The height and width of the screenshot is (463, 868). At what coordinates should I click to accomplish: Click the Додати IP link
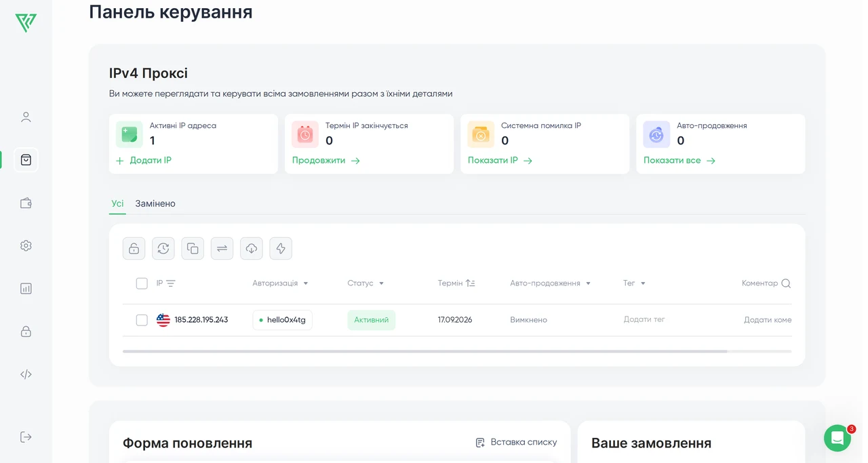tap(144, 161)
